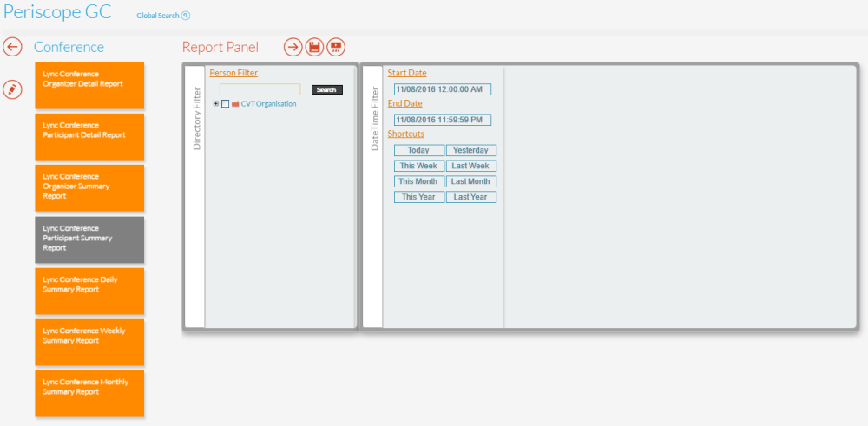Click the End Date heading link
Screen dimensions: 868x426
pyautogui.click(x=405, y=103)
